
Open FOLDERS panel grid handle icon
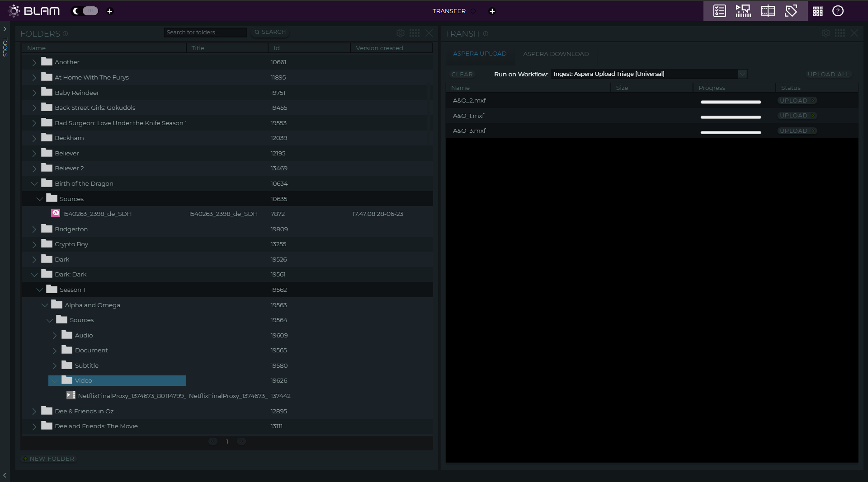click(x=415, y=33)
